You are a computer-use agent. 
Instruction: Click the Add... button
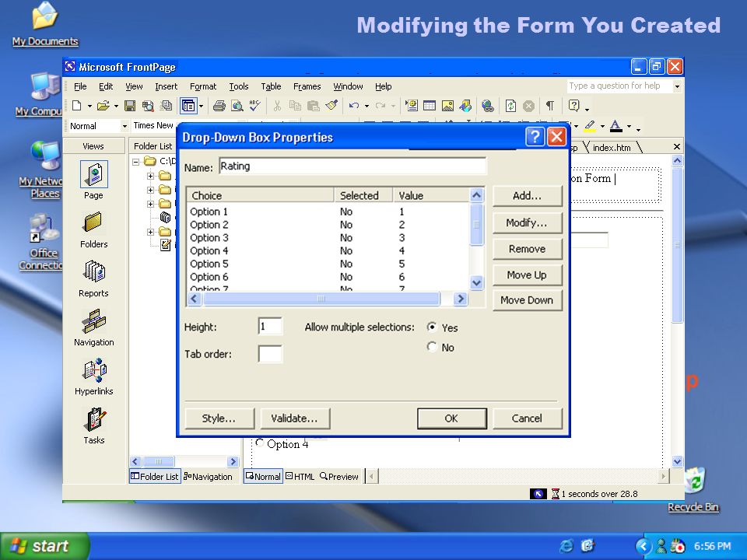[527, 196]
